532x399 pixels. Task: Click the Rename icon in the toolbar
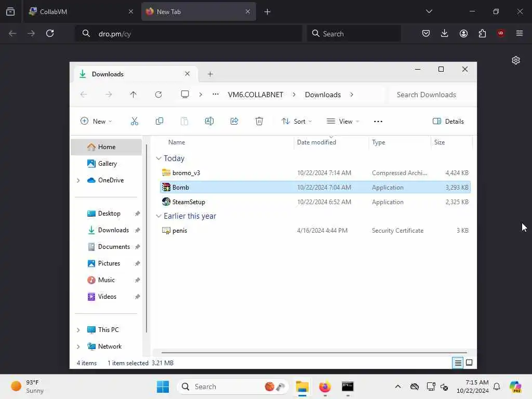click(209, 121)
